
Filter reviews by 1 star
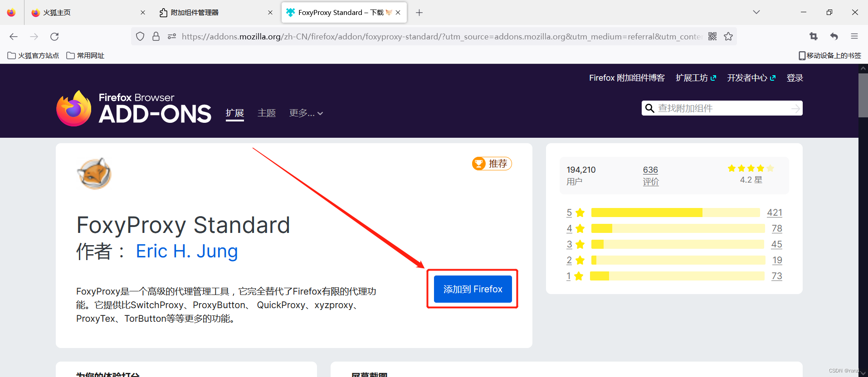575,276
